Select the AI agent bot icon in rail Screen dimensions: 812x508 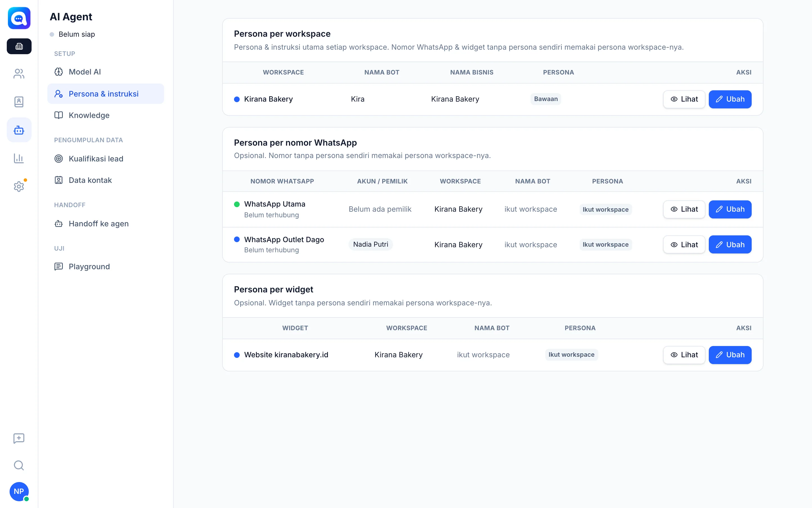(x=19, y=130)
